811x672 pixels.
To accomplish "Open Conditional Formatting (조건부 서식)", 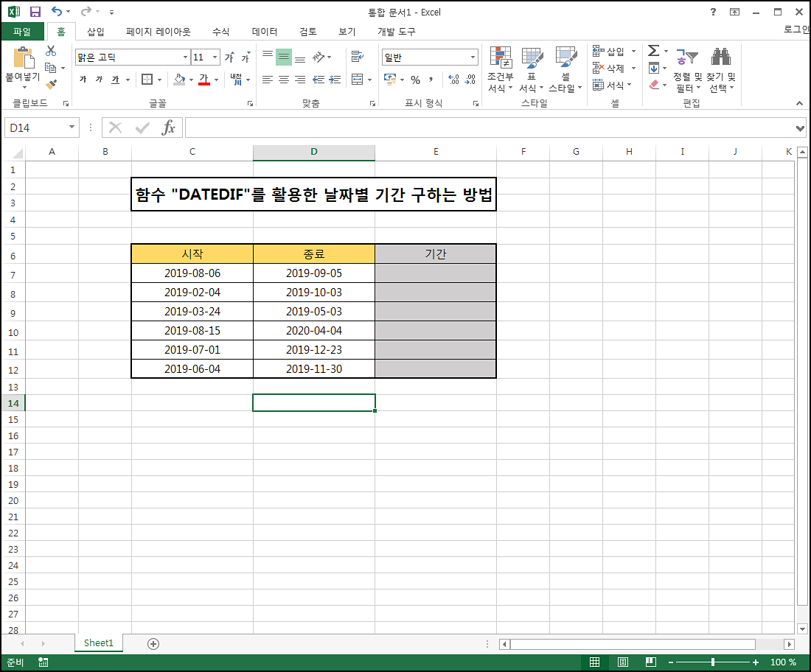I will click(501, 69).
